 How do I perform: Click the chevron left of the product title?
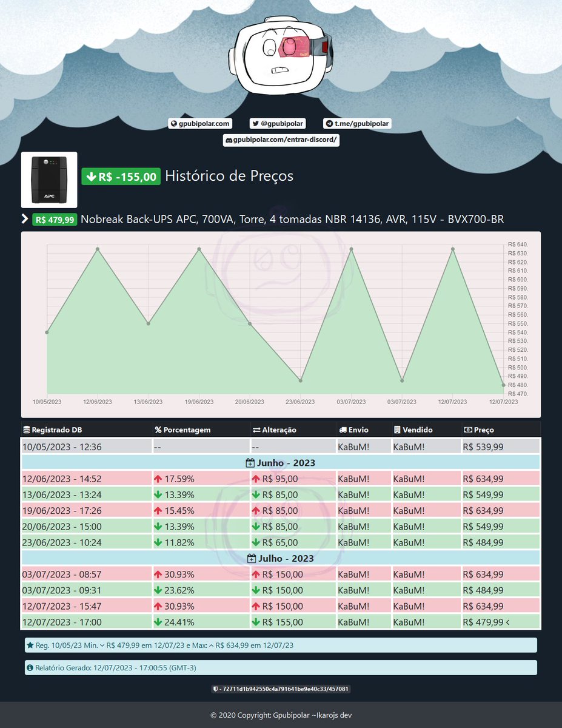[x=25, y=218]
